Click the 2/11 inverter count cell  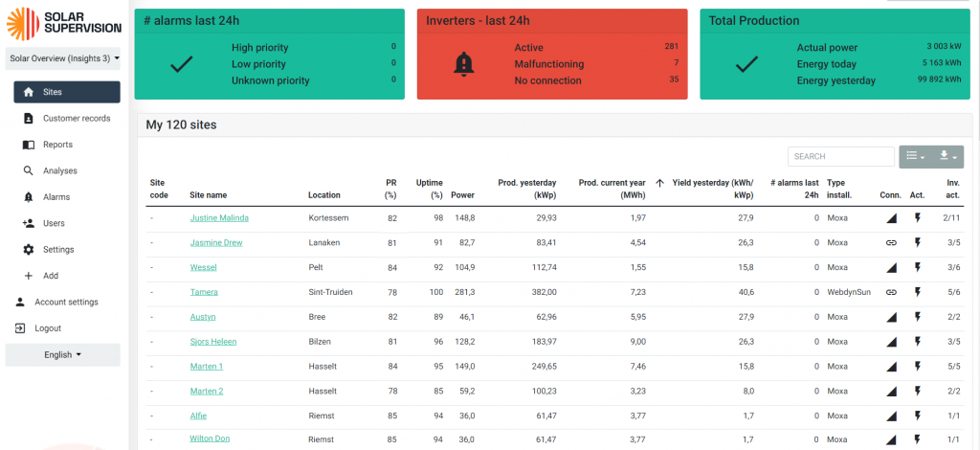951,218
